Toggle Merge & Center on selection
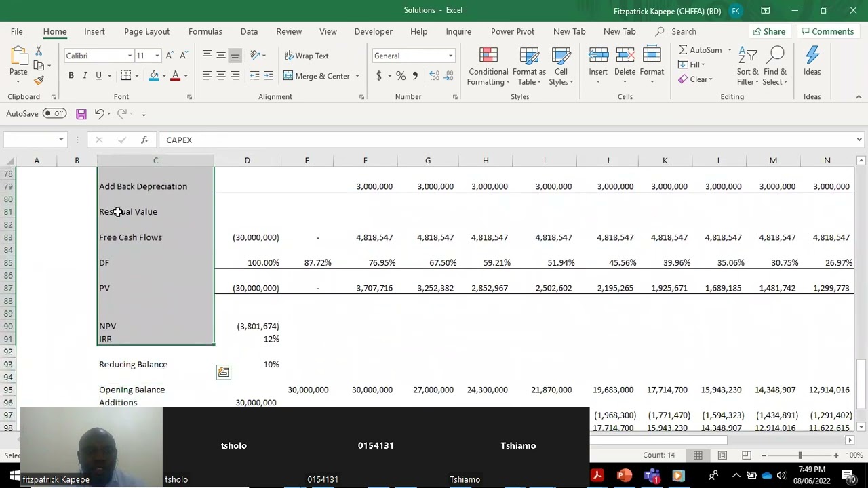The height and width of the screenshot is (488, 868). point(317,76)
